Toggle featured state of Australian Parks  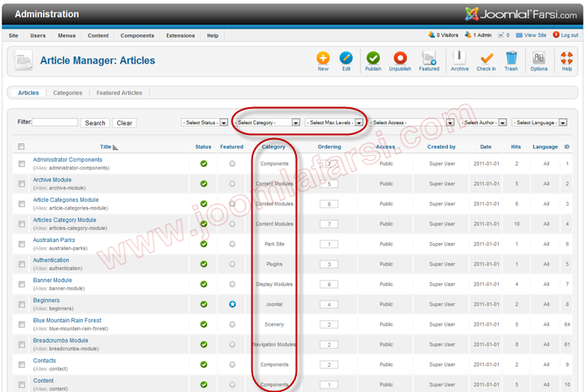click(232, 244)
